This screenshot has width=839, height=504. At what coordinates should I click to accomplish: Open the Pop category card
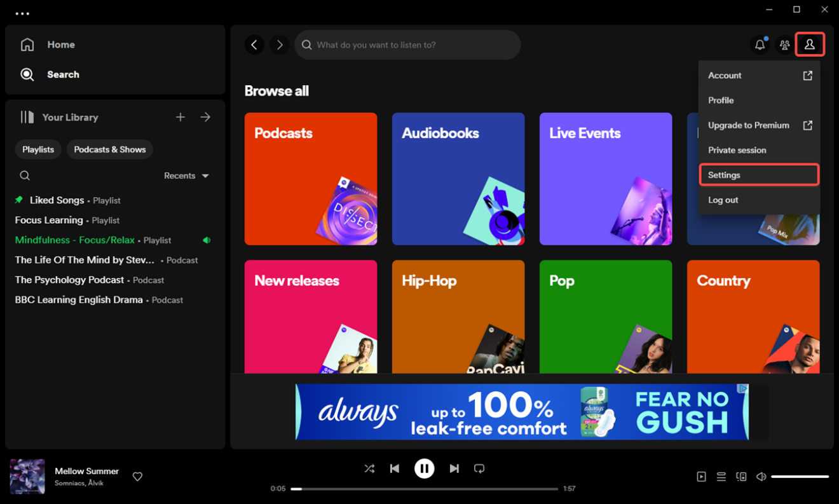pos(606,317)
